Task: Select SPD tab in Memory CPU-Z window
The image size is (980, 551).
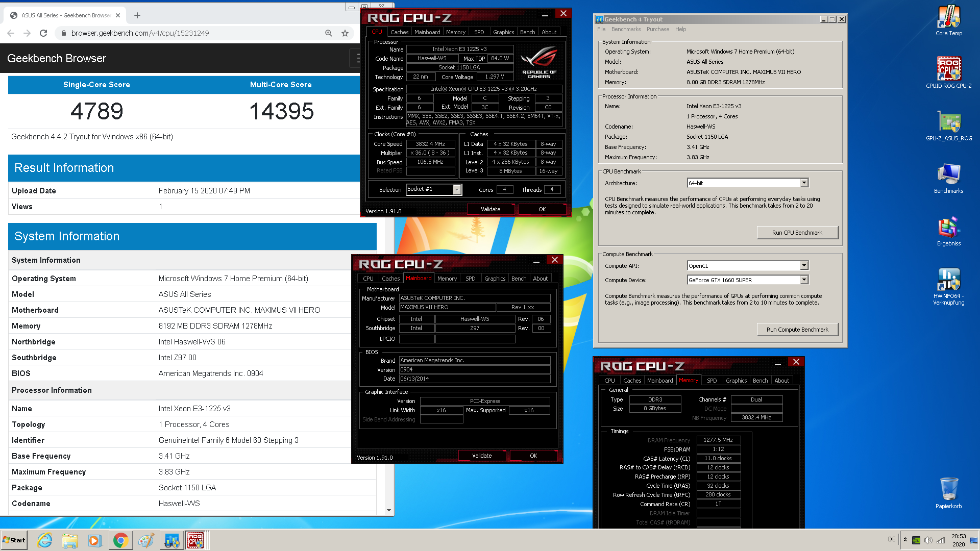Action: pos(712,381)
